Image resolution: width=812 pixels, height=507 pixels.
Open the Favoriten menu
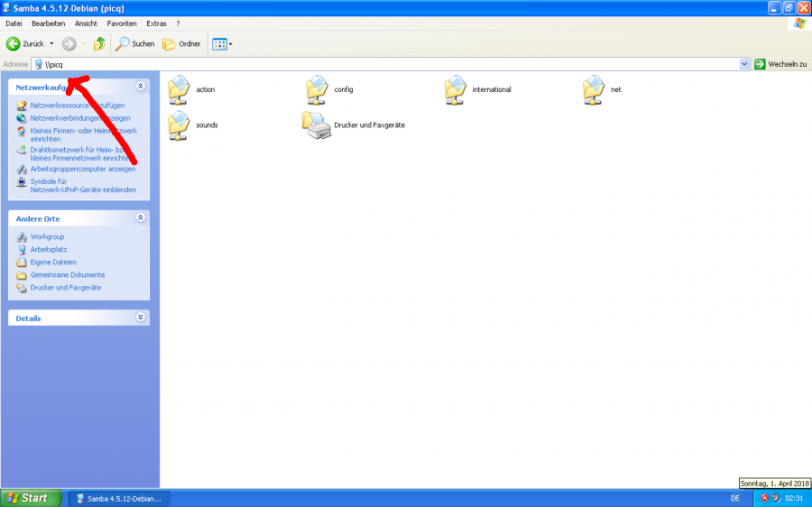pyautogui.click(x=122, y=23)
